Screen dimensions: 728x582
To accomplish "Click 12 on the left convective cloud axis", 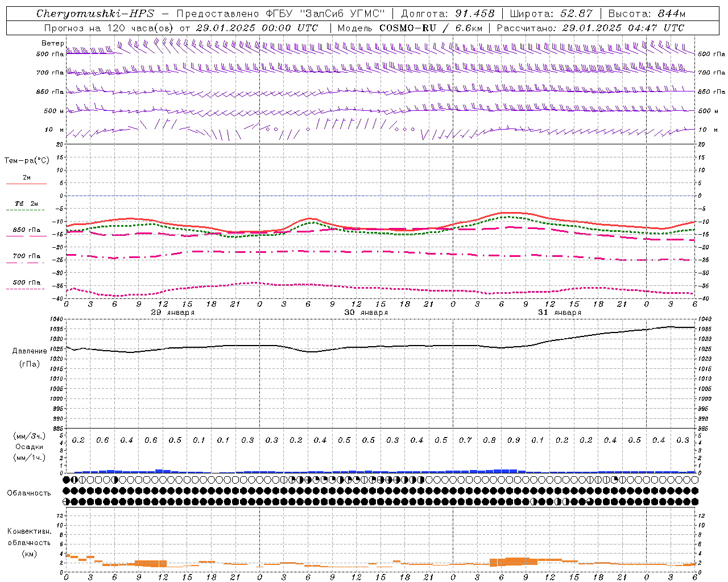I will click(x=60, y=516).
